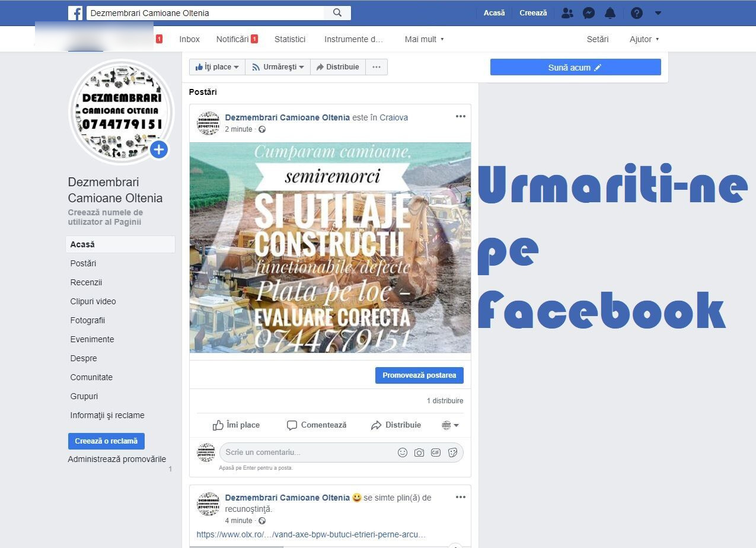
Task: Click the search magnifier button
Action: 337,13
